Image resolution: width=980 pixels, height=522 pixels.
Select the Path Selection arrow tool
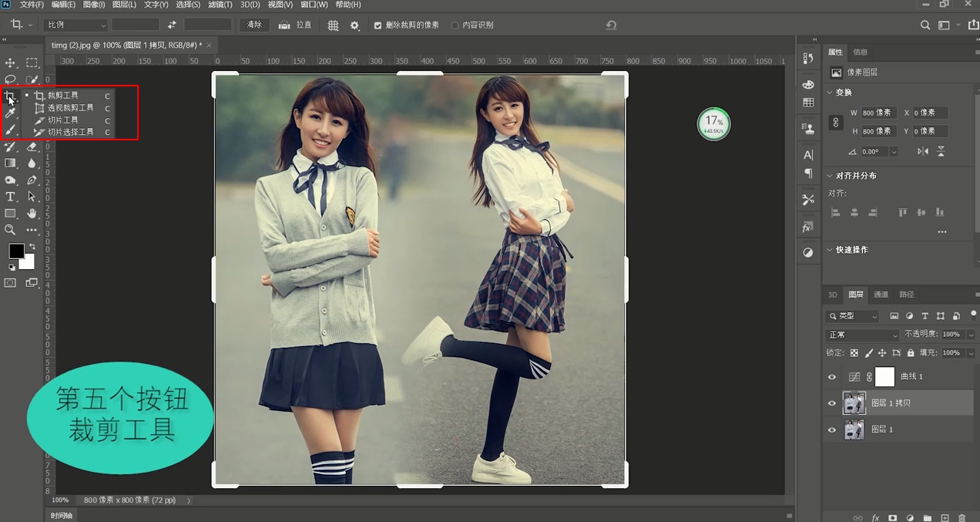click(32, 197)
